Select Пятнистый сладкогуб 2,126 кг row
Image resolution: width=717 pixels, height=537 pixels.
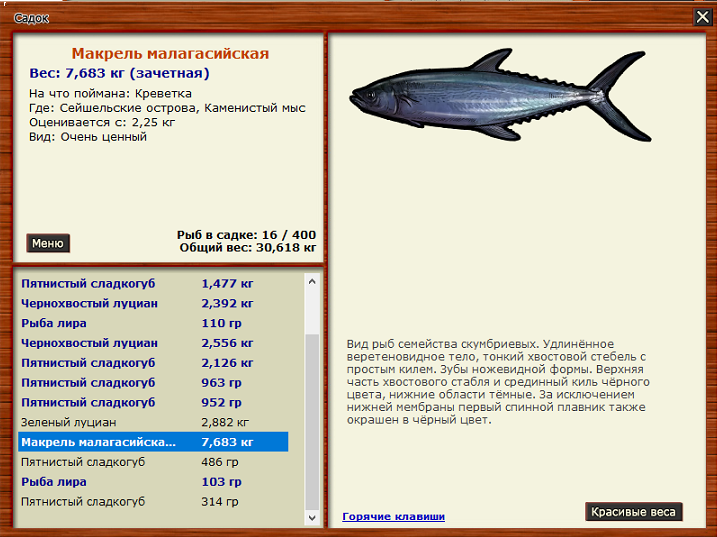[153, 363]
